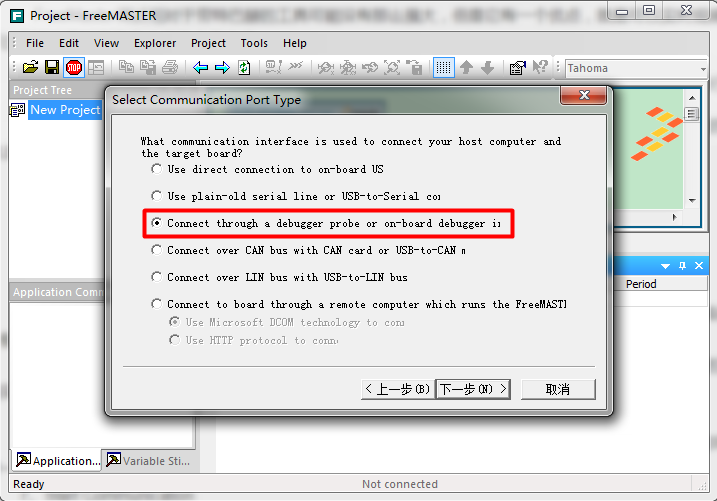The image size is (717, 501).
Task: Click the fast-forward arrows toolbar icon
Action: tap(295, 67)
